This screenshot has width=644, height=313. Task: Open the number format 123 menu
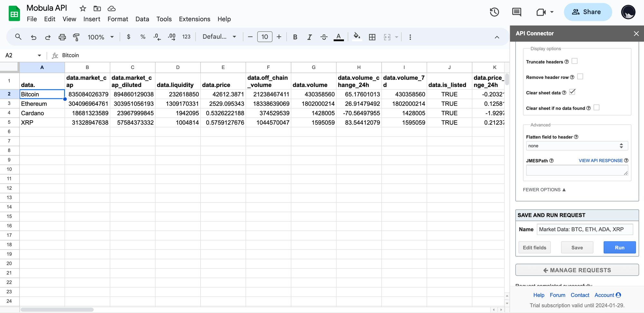point(186,37)
